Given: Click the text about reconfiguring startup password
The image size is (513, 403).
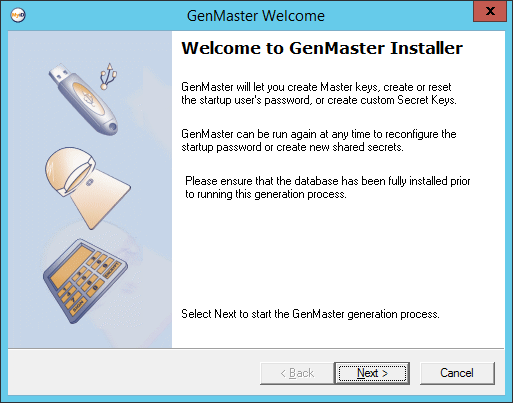Looking at the screenshot, I should point(319,140).
